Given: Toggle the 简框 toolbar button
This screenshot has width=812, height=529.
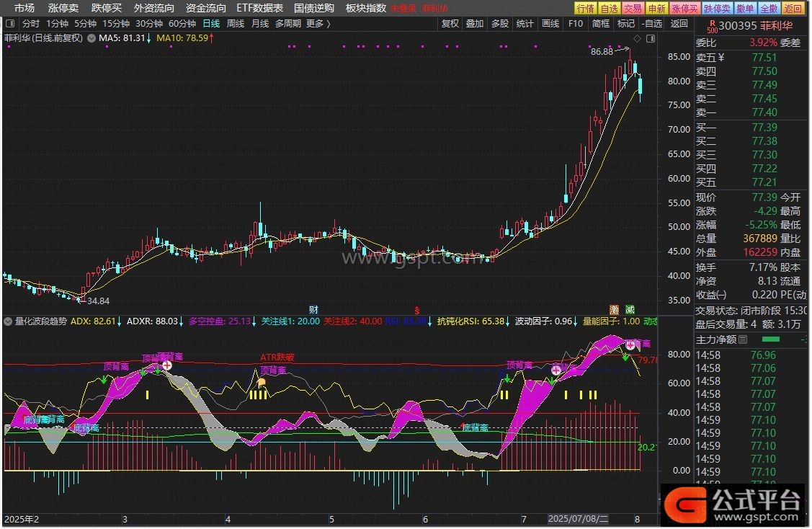Looking at the screenshot, I should pyautogui.click(x=601, y=23).
